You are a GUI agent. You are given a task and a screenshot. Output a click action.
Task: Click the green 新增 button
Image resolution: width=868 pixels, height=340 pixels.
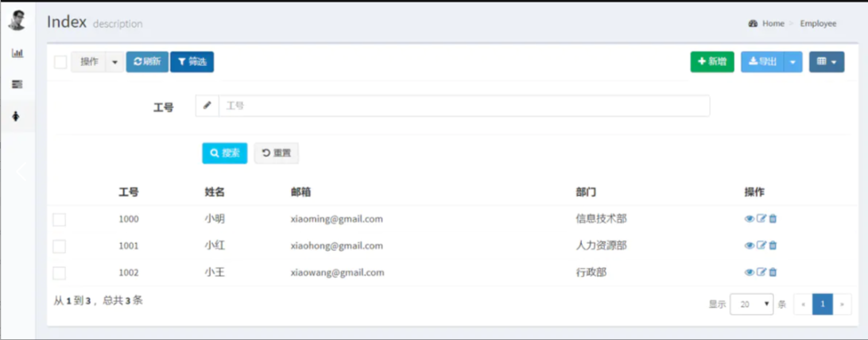pyautogui.click(x=711, y=62)
